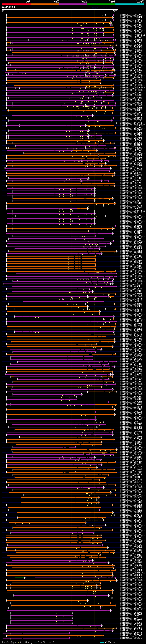Image resolution: width=146 pixels, height=644 pixels.
Task: Click hit label UniRef100_A2A8V8
Action: click(131, 299)
